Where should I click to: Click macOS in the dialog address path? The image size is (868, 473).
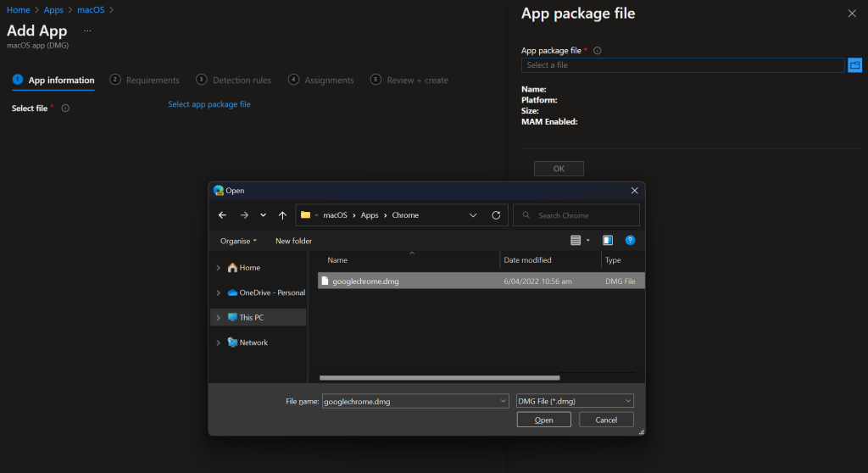pyautogui.click(x=335, y=215)
